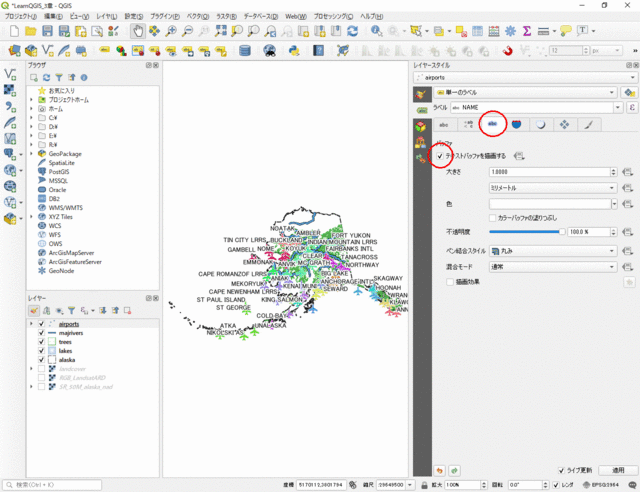
Task: Select the Pan Map hand tool
Action: [x=138, y=31]
